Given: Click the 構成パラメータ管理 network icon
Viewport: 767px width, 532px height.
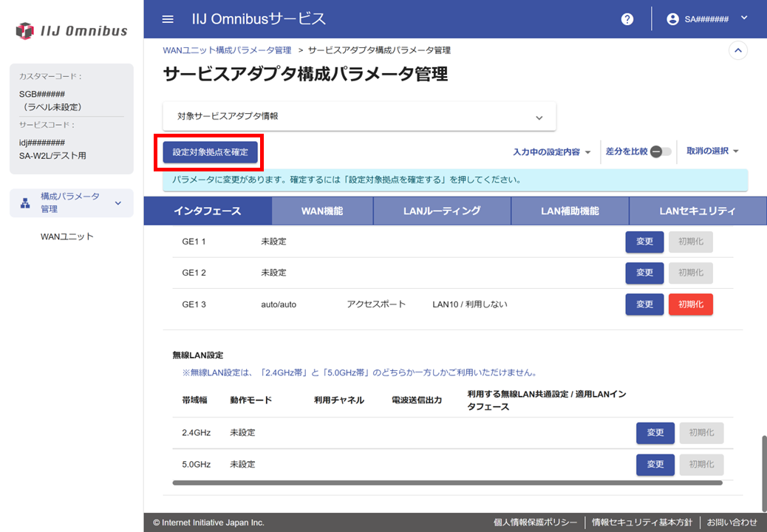Looking at the screenshot, I should [25, 203].
